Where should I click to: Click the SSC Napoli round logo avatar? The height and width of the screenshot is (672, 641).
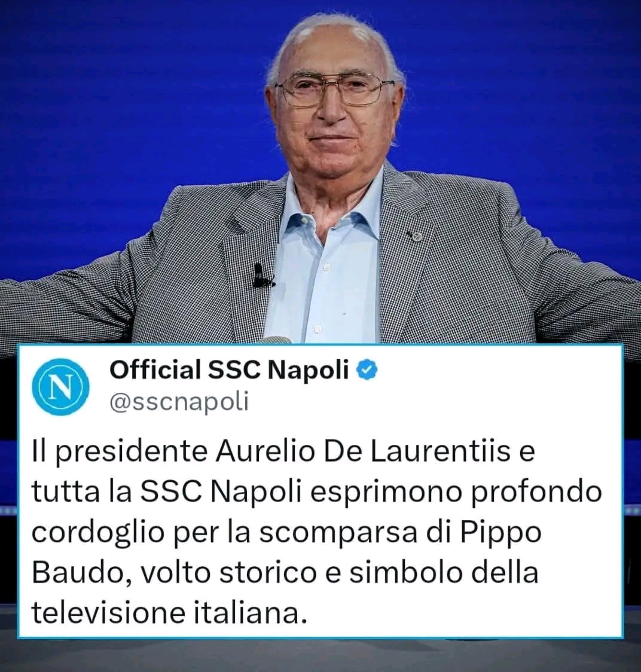60,387
